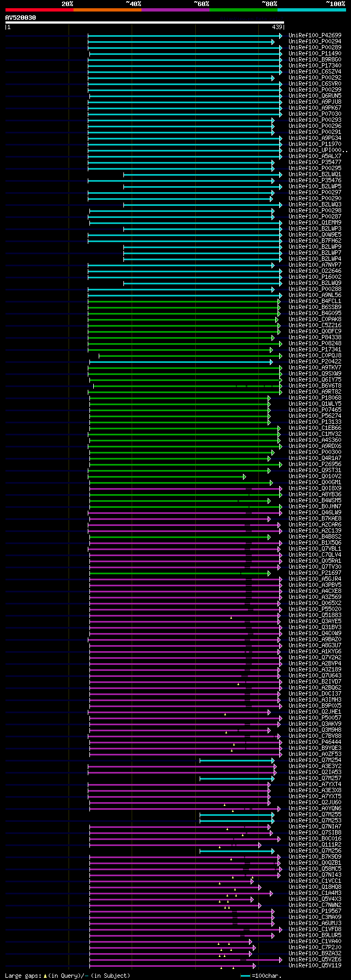Click the green ~80% legend segment

(244, 9)
